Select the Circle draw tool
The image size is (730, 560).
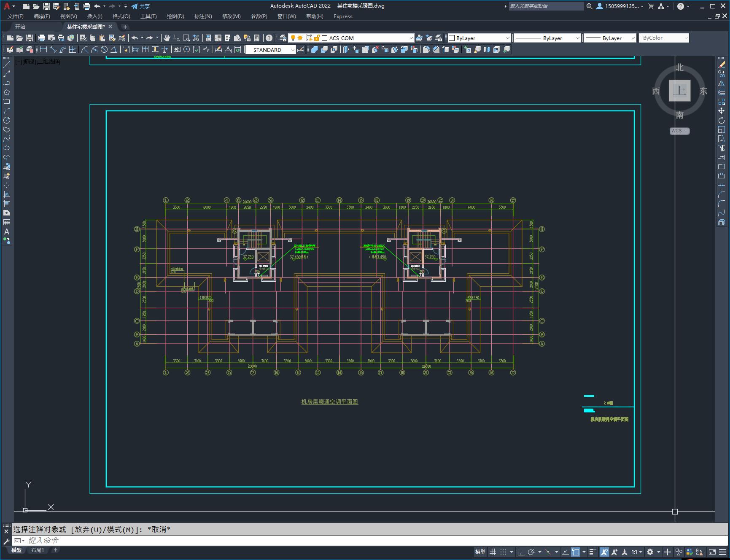click(7, 120)
